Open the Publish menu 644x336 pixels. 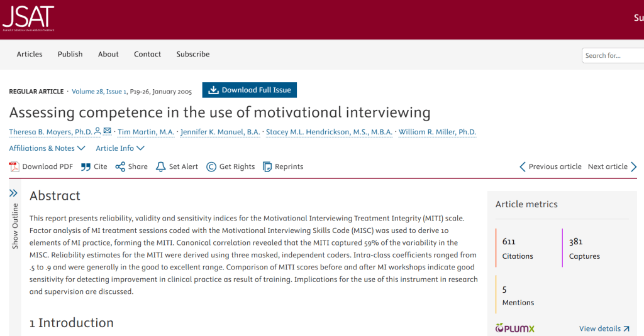tap(70, 54)
